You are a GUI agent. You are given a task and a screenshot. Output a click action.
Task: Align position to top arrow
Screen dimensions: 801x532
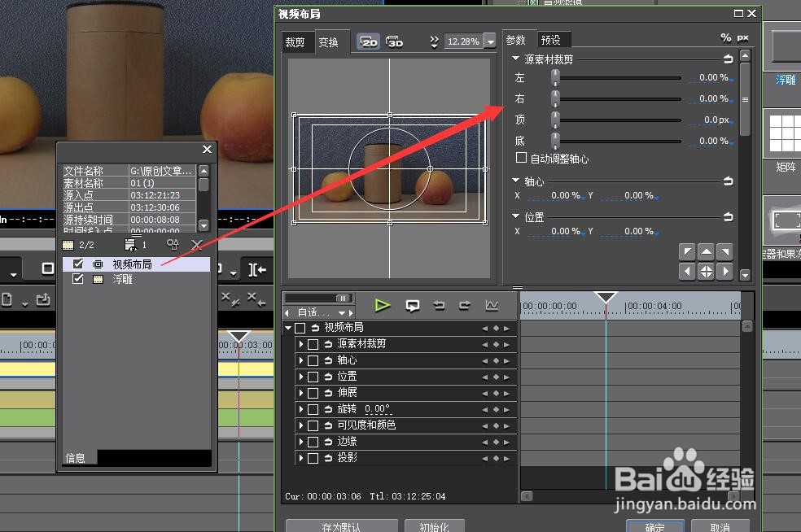[706, 251]
